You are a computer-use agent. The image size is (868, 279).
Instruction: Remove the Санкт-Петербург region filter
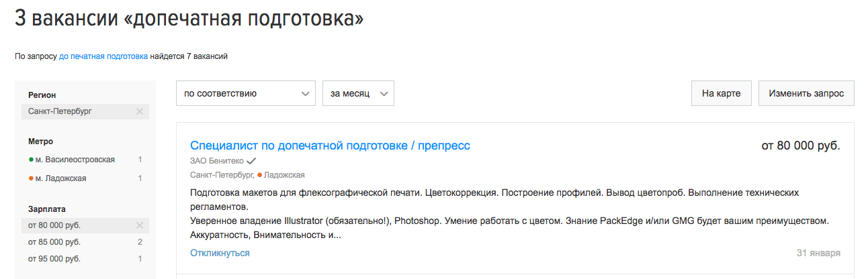click(x=140, y=112)
